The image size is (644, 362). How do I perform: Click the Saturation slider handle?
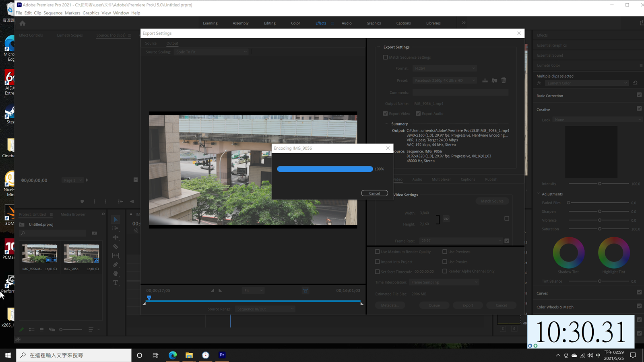click(x=599, y=229)
